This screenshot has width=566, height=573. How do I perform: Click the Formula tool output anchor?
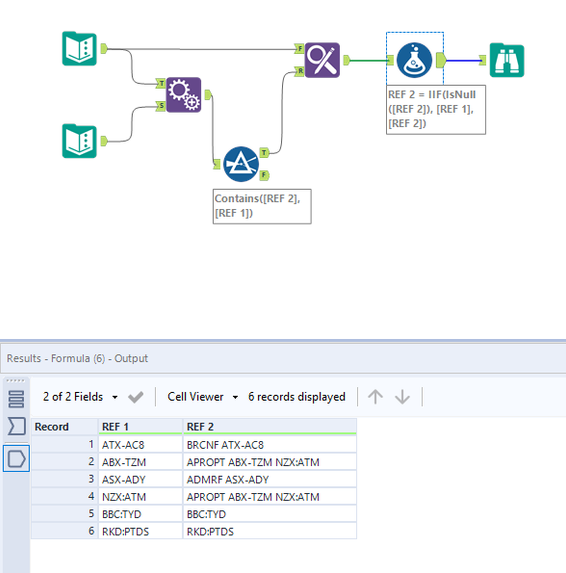[x=441, y=60]
